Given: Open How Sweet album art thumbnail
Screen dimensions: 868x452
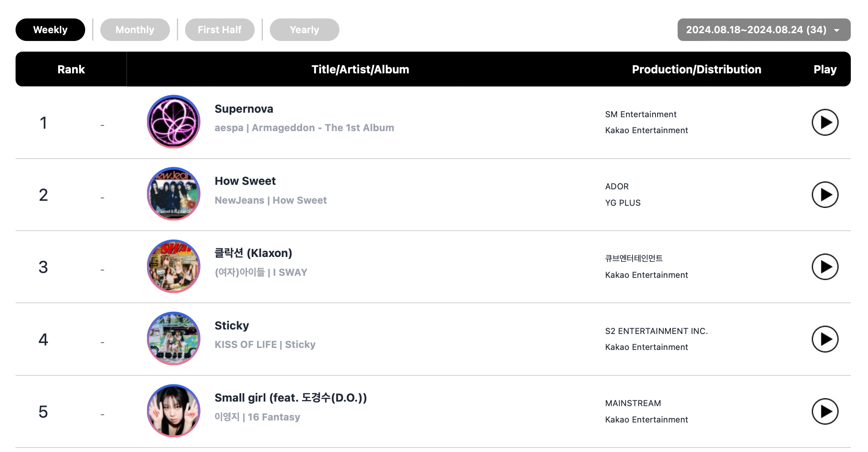Looking at the screenshot, I should pyautogui.click(x=174, y=194).
